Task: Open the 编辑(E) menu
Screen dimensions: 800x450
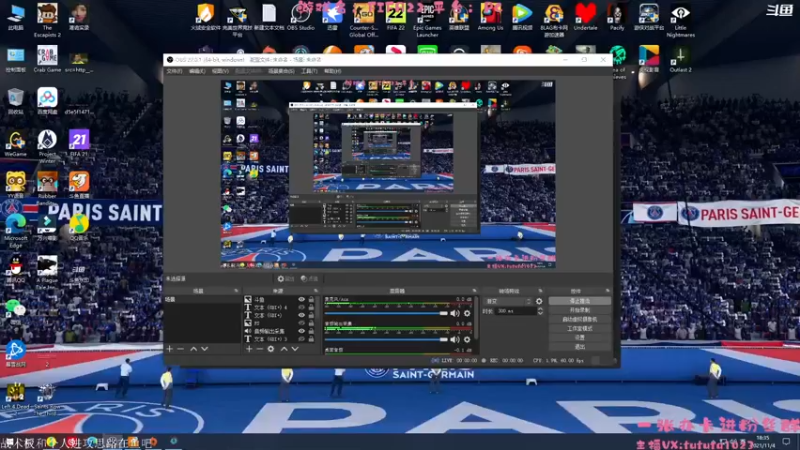Action: pos(197,71)
